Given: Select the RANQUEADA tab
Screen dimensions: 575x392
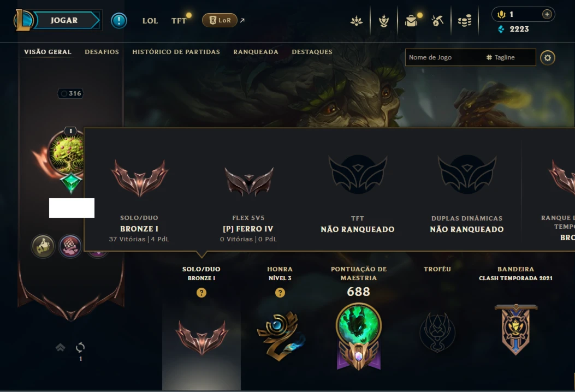Looking at the screenshot, I should pyautogui.click(x=256, y=52).
